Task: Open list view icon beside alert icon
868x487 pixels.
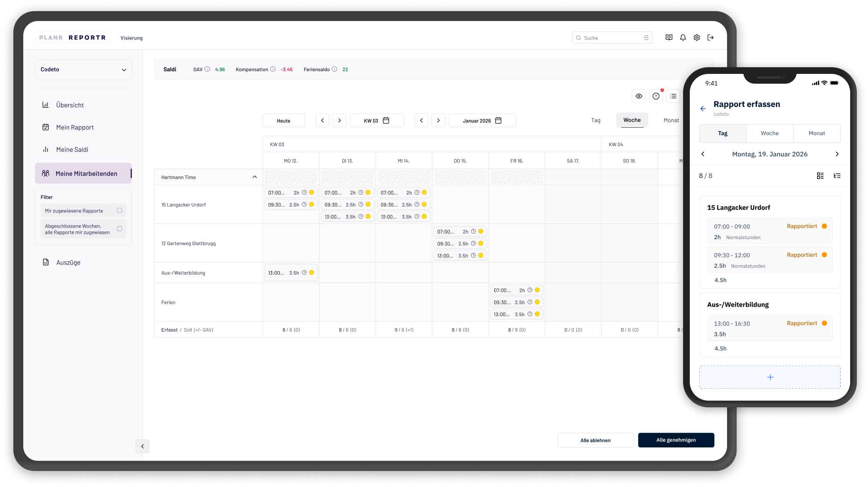Action: point(673,96)
